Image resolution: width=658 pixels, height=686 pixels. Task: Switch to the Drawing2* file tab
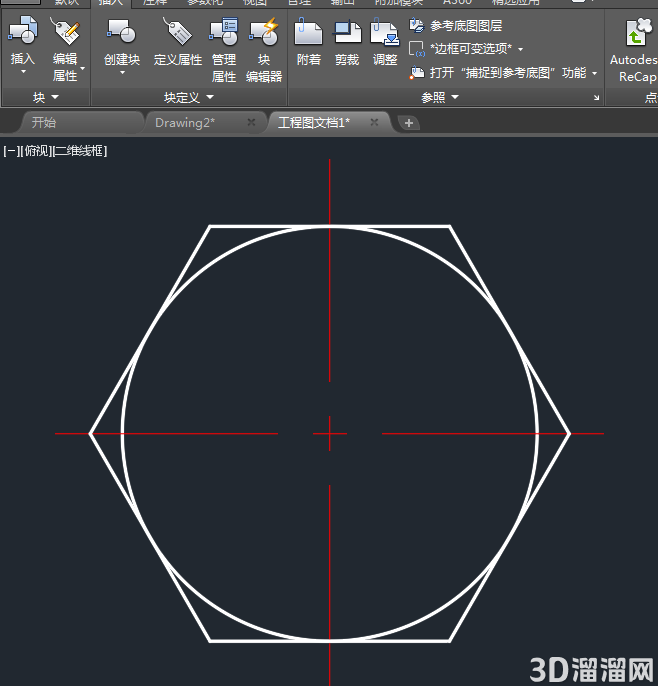185,122
